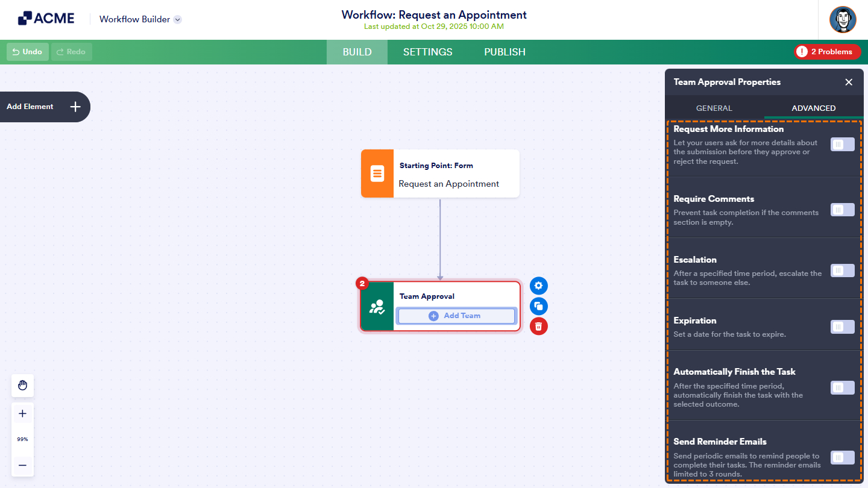The width and height of the screenshot is (868, 488).
Task: Turn on Send Reminder Emails toggle
Action: coord(843,457)
